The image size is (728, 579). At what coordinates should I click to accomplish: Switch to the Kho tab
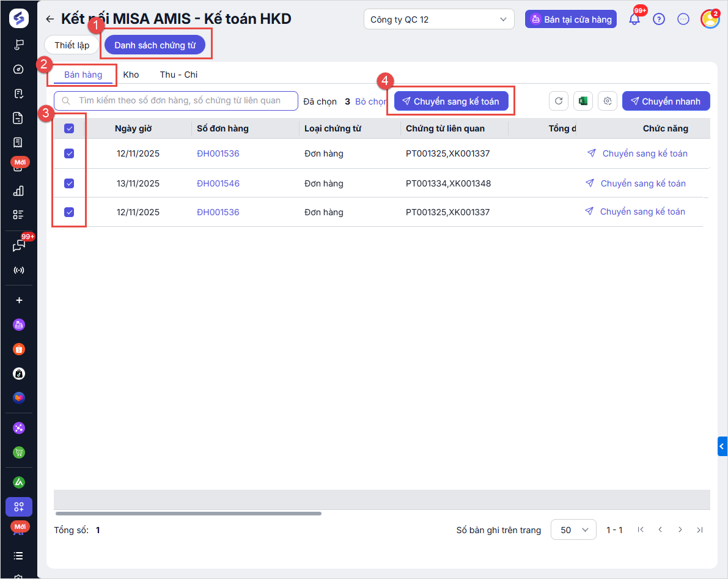131,75
